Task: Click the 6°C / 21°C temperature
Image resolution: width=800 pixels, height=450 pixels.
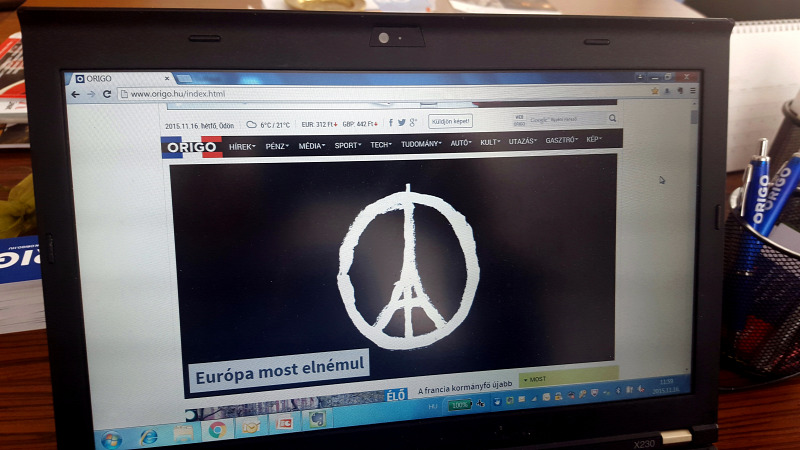Action: pos(274,125)
